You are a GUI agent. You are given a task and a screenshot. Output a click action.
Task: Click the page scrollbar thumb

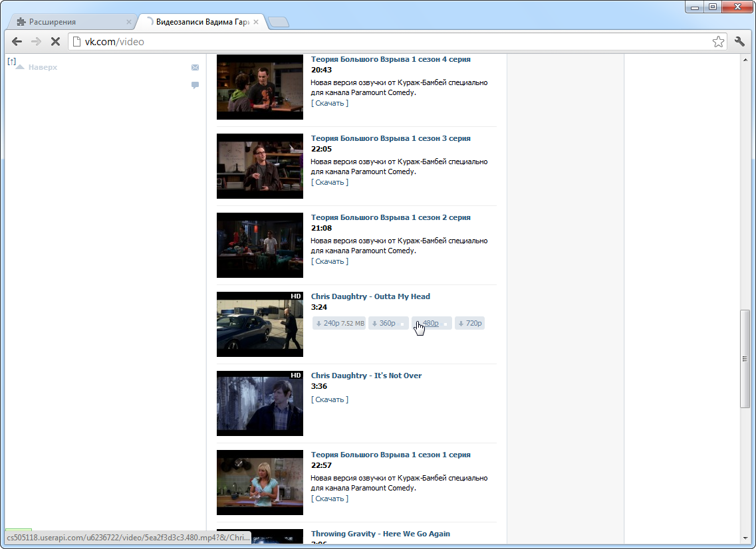point(745,359)
